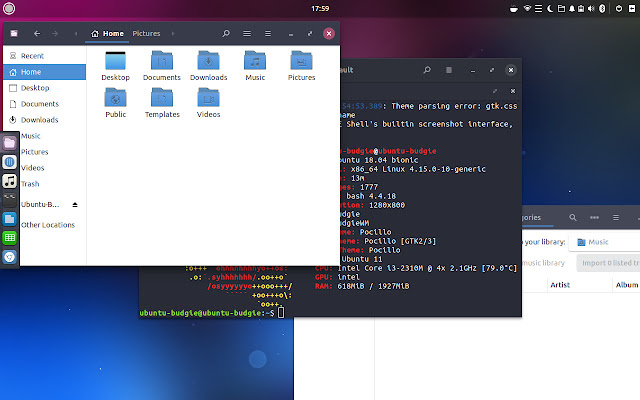Screen dimensions: 640x400
Task: Open search in the terminal window
Action: 427,70
